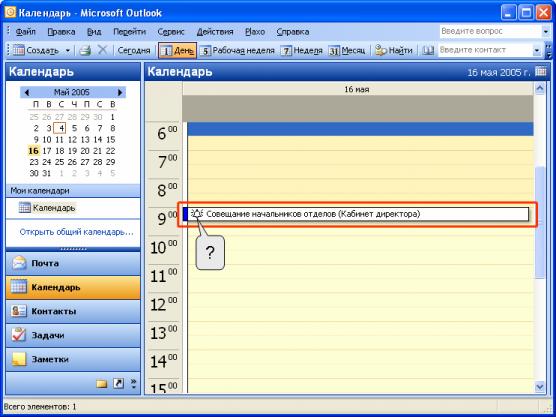The image size is (556, 417).
Task: Expand the Введите вопрос dropdown arrow
Action: [x=546, y=32]
